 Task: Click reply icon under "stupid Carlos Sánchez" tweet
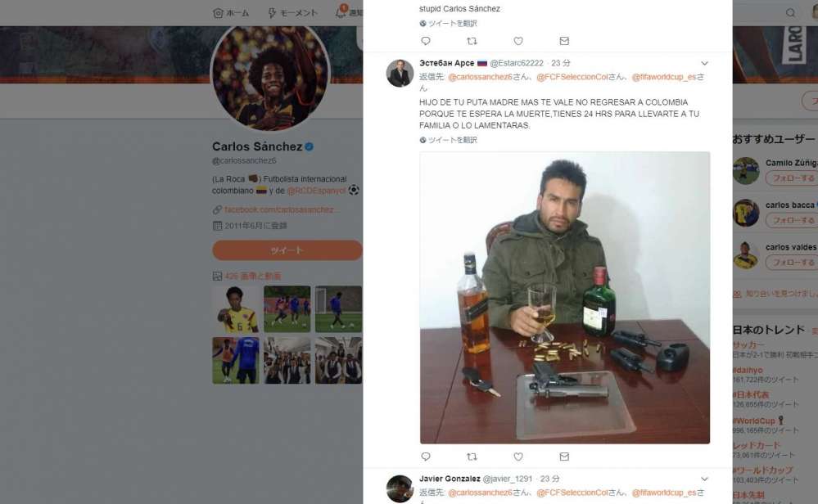426,41
